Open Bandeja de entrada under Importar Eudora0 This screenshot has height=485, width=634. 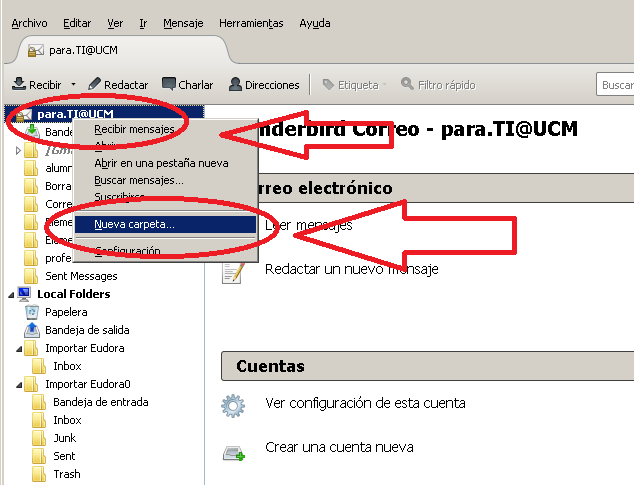101,402
